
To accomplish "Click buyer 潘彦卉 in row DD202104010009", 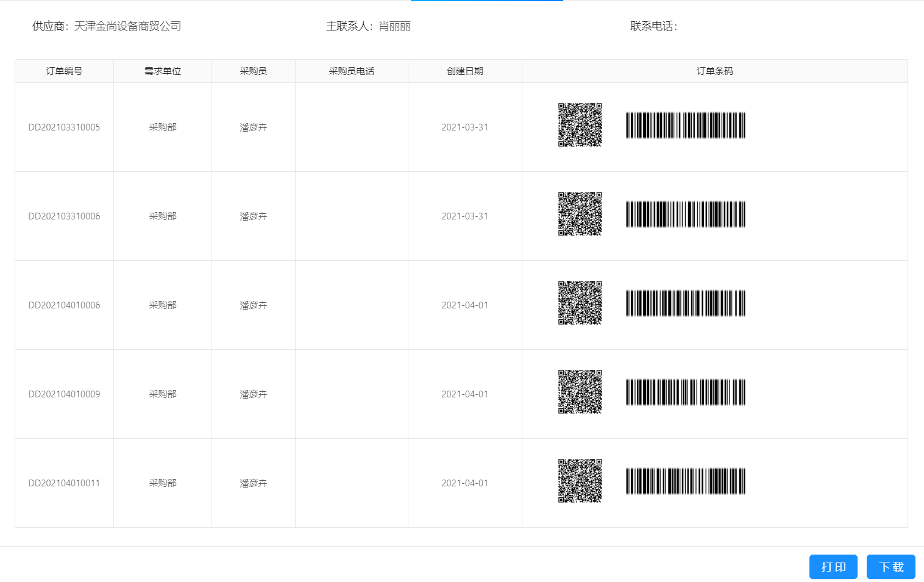I will 254,394.
